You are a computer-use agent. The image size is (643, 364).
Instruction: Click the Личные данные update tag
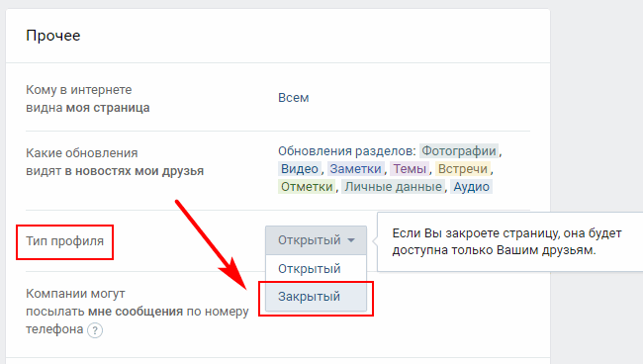(393, 187)
